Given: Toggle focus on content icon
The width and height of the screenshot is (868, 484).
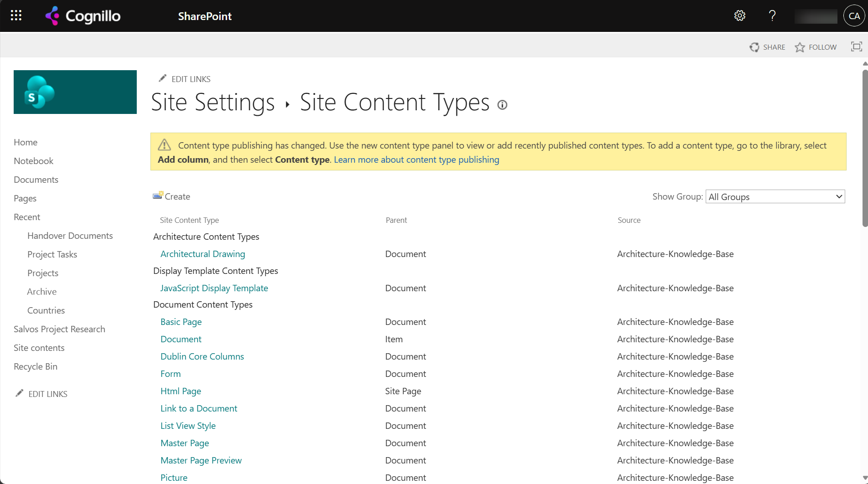Looking at the screenshot, I should pyautogui.click(x=857, y=46).
